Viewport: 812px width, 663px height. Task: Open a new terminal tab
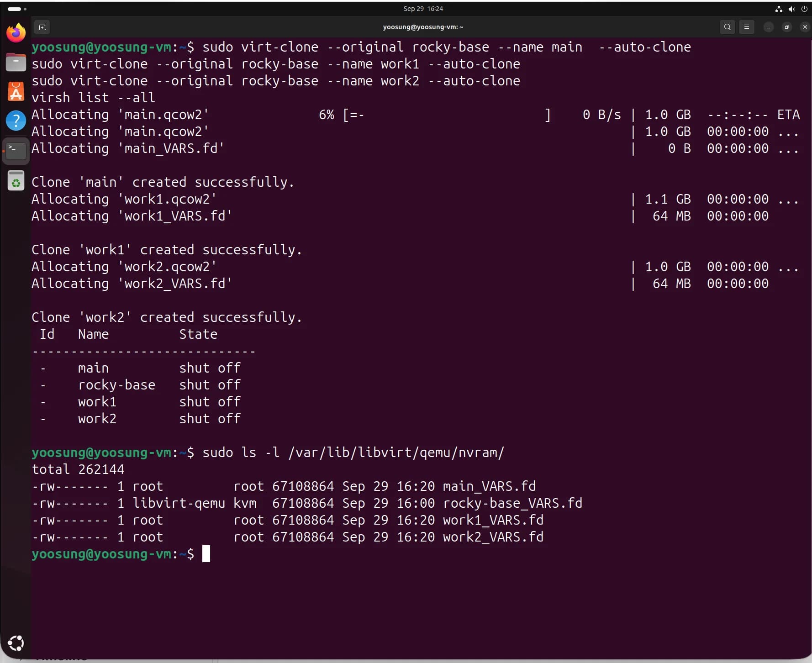pos(42,27)
